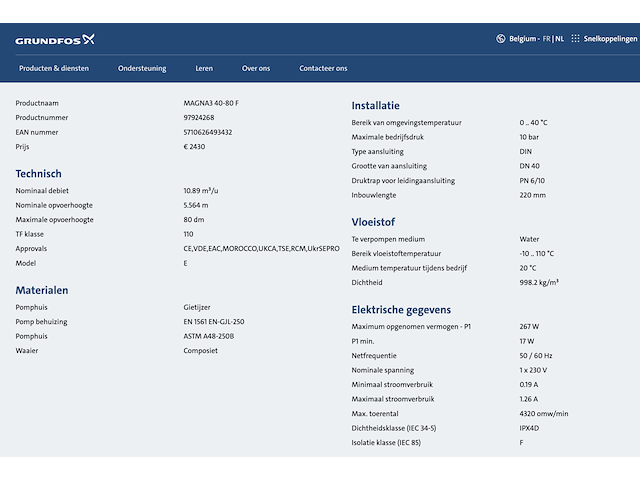Click the Elektrische gegevens heading
This screenshot has width=640, height=480.
[401, 310]
